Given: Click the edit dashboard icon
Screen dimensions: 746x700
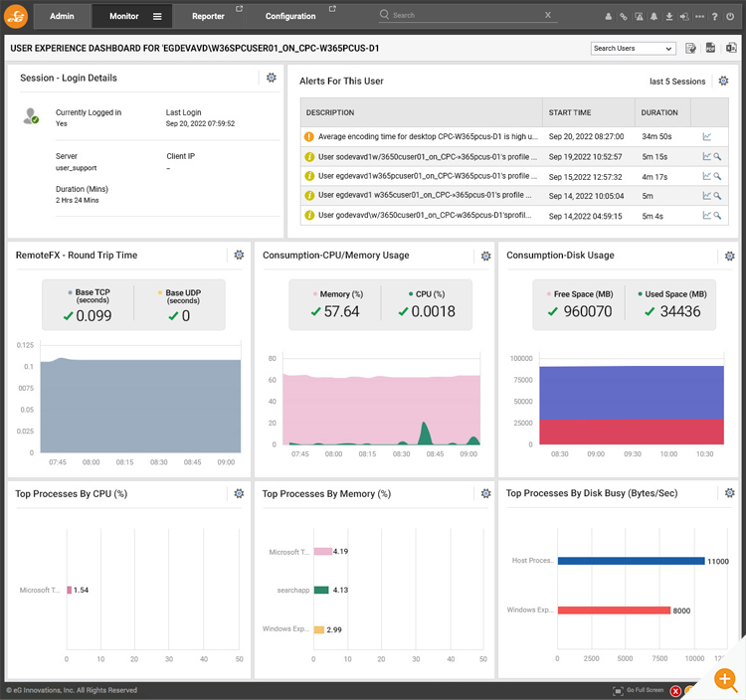Looking at the screenshot, I should 691,48.
